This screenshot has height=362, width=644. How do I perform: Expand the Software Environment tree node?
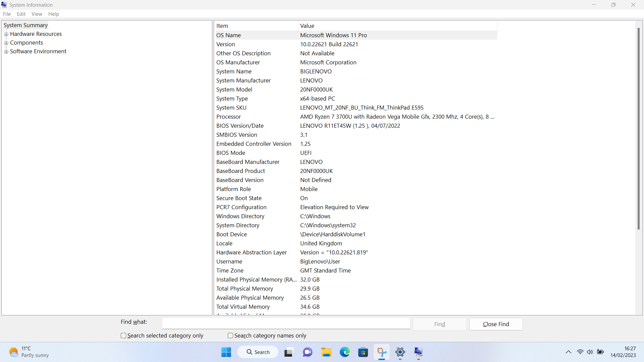coord(6,52)
